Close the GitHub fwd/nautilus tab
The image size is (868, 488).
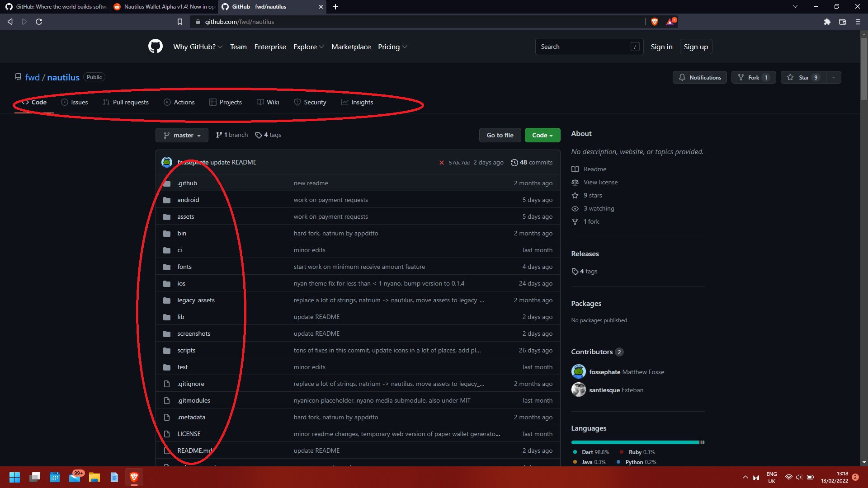(x=321, y=7)
